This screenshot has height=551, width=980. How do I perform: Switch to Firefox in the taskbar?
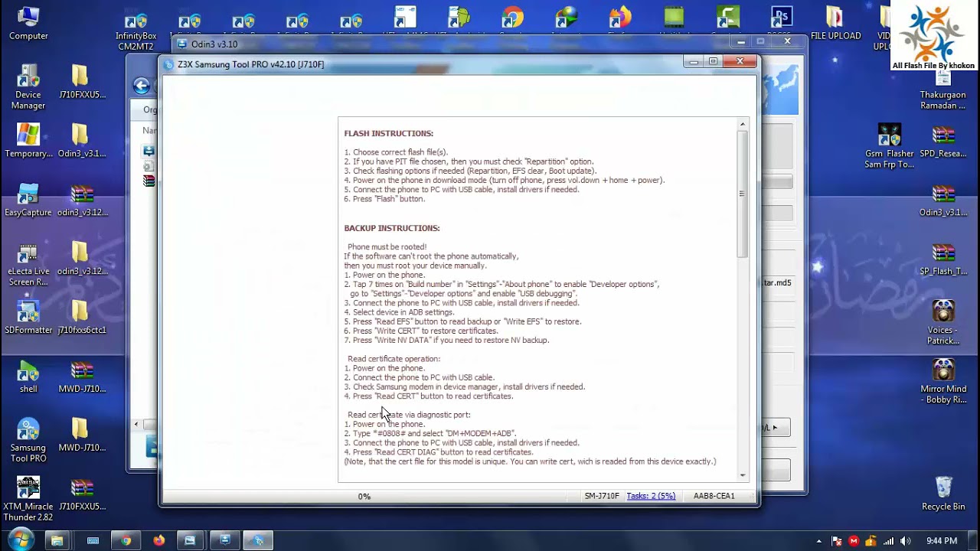click(x=158, y=540)
